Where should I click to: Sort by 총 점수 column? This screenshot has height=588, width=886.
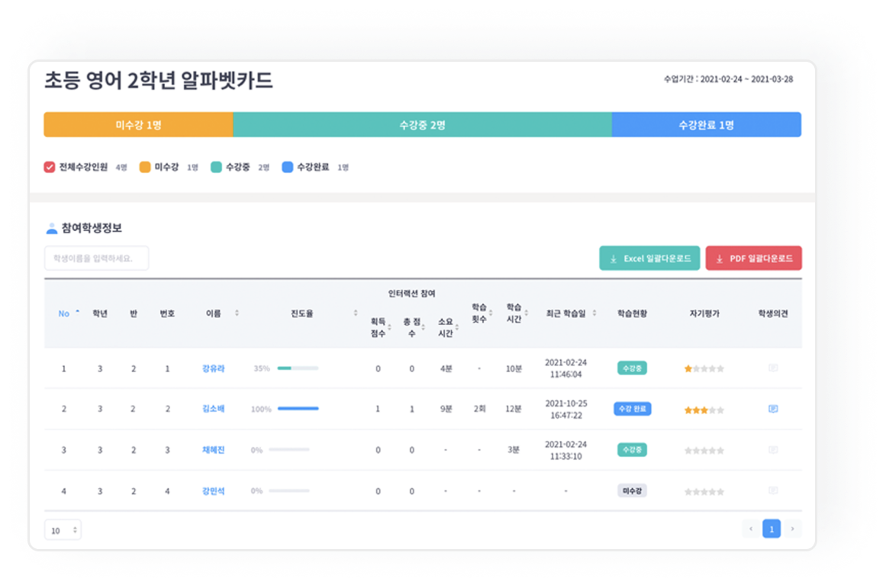424,328
